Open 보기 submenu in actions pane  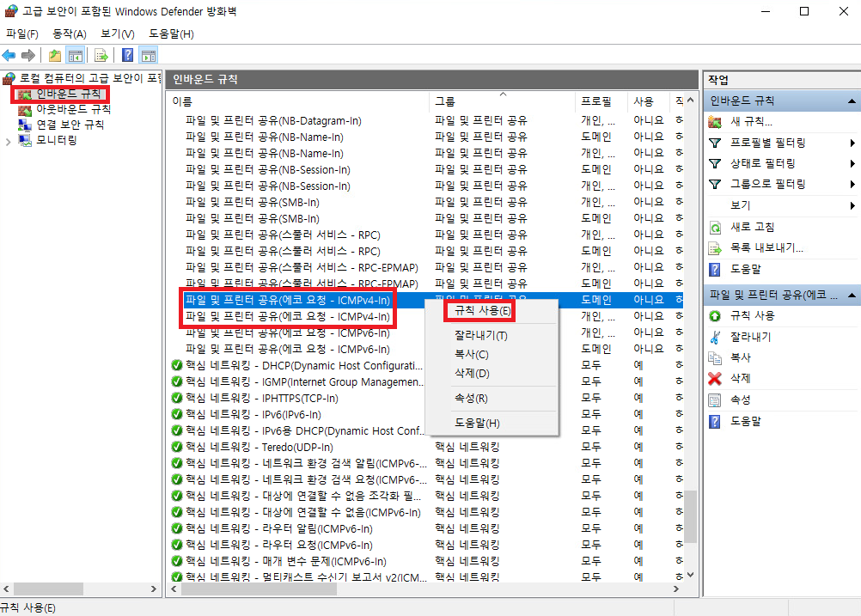(x=740, y=205)
